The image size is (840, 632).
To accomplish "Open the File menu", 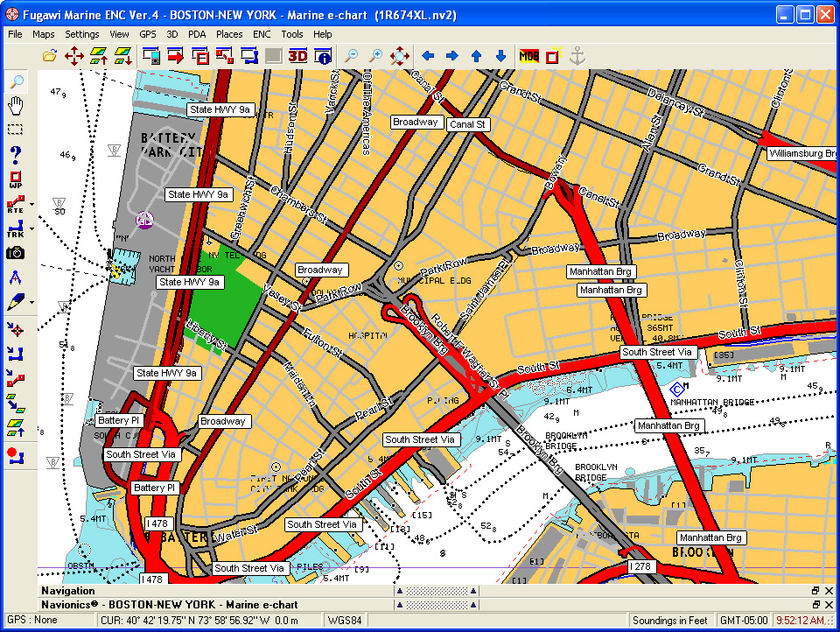I will pos(15,34).
